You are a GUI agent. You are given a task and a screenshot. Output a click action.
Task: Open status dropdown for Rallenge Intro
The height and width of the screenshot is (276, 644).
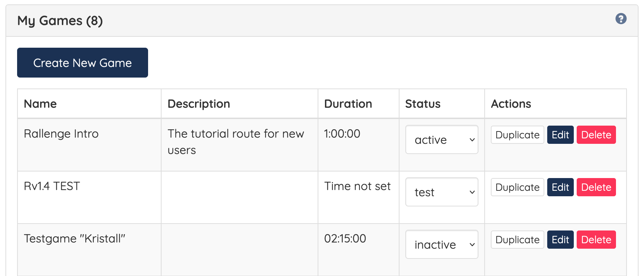coord(442,139)
